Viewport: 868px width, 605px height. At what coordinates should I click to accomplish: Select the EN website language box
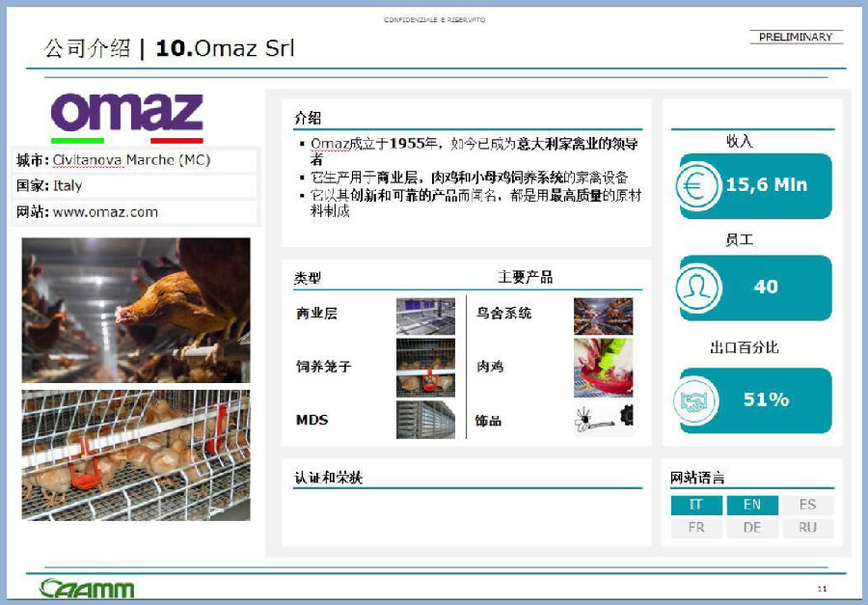point(751,505)
